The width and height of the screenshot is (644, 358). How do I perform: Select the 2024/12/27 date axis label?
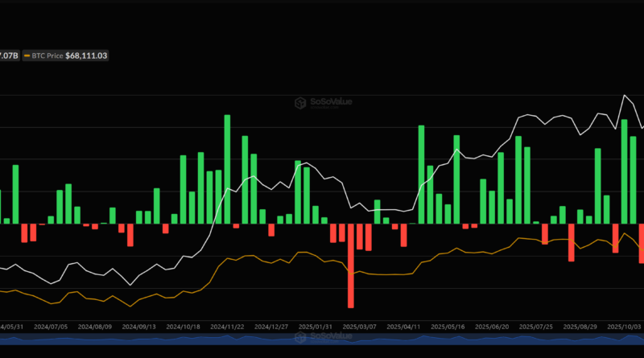click(275, 327)
